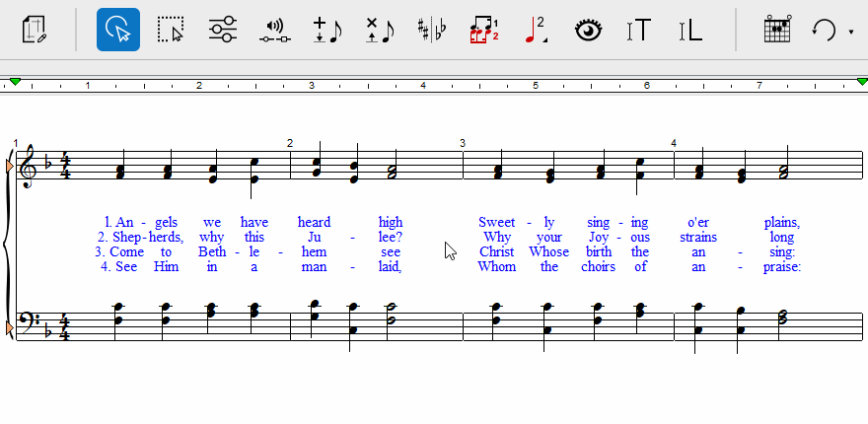Open the accidentals sharp/flat tool
The width and height of the screenshot is (868, 424).
431,30
